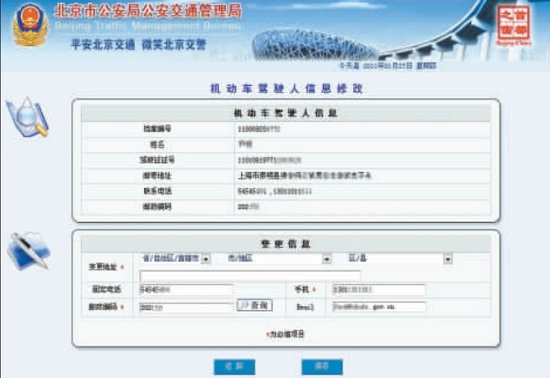This screenshot has height=378, width=550.
Task: Click the magnifier document icon beside driver info
Action: click(x=27, y=117)
